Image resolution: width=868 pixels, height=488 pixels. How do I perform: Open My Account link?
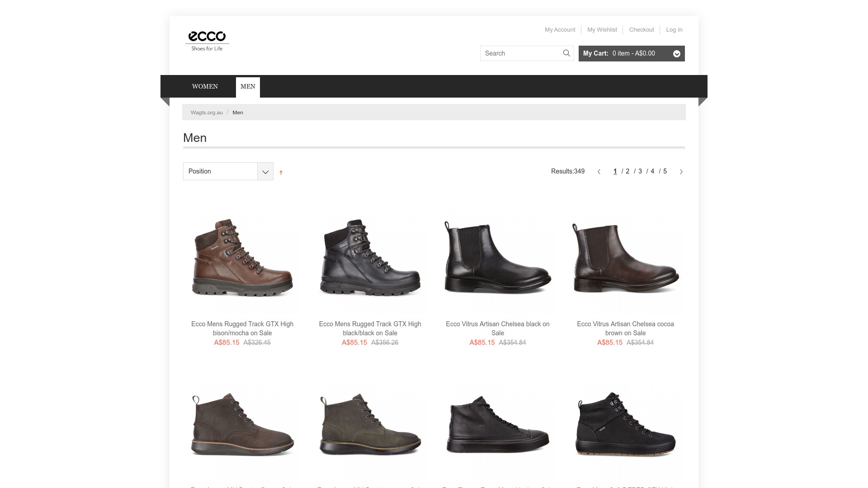click(x=560, y=30)
